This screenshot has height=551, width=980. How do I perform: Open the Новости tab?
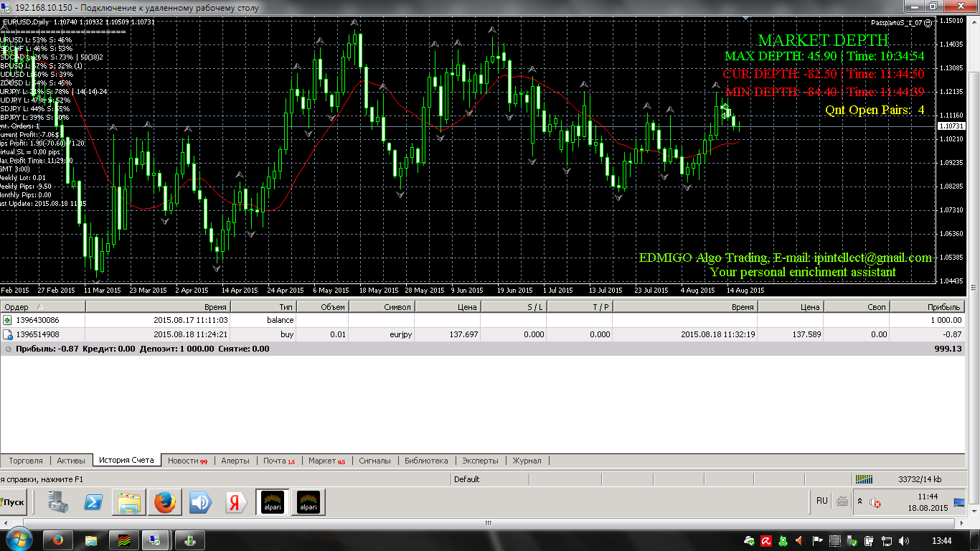[187, 461]
